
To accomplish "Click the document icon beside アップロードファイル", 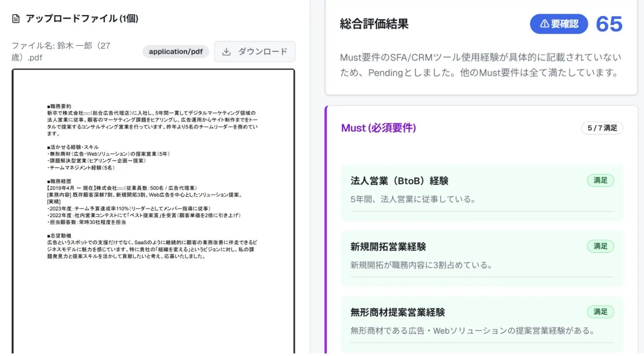I will (15, 19).
